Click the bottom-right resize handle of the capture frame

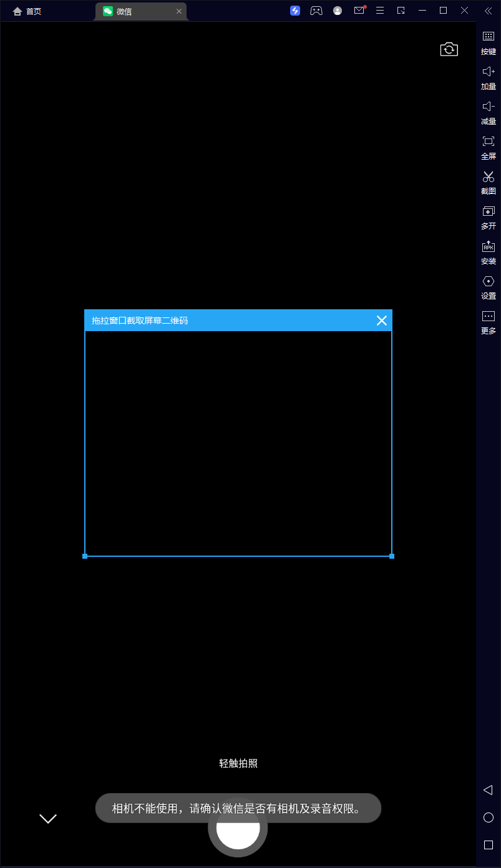tap(392, 556)
